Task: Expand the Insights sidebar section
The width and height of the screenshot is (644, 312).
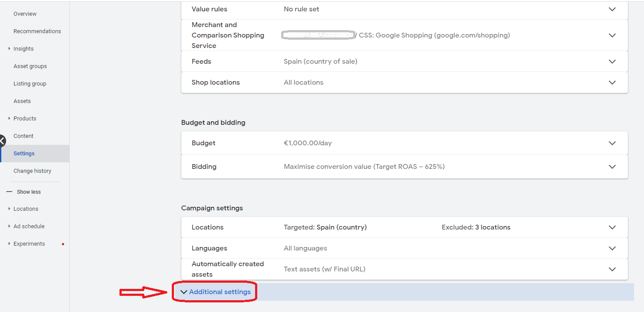Action: tap(9, 48)
